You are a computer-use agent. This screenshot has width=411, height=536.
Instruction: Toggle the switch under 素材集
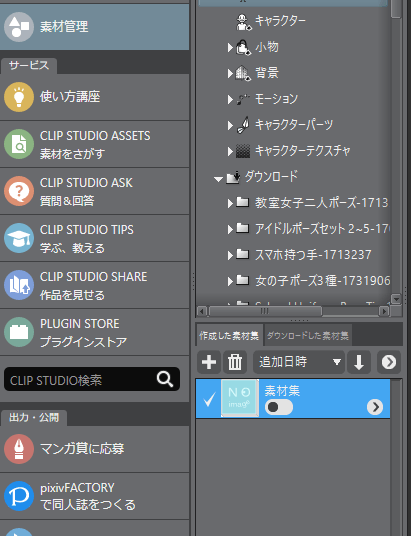pos(279,407)
